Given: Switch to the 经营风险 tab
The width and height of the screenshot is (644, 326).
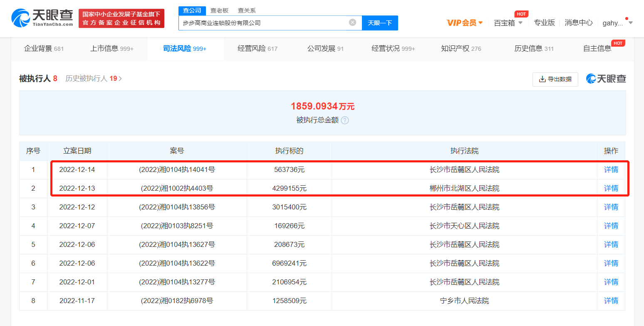Looking at the screenshot, I should [258, 49].
